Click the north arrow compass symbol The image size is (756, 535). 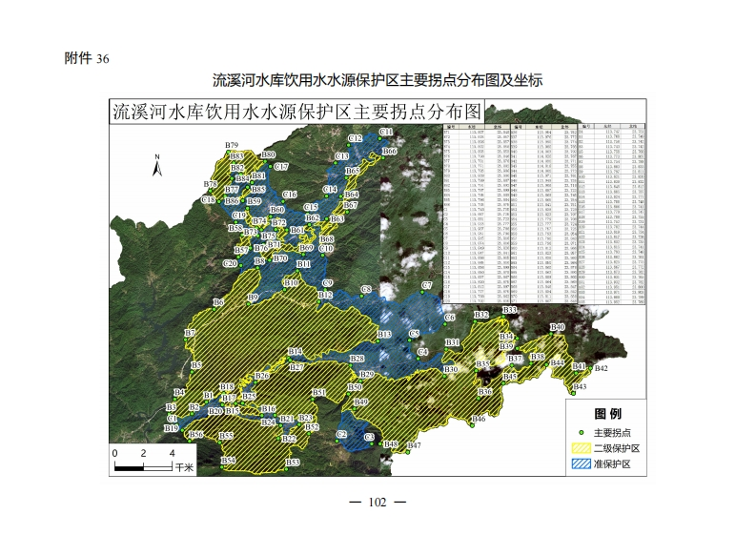[158, 167]
